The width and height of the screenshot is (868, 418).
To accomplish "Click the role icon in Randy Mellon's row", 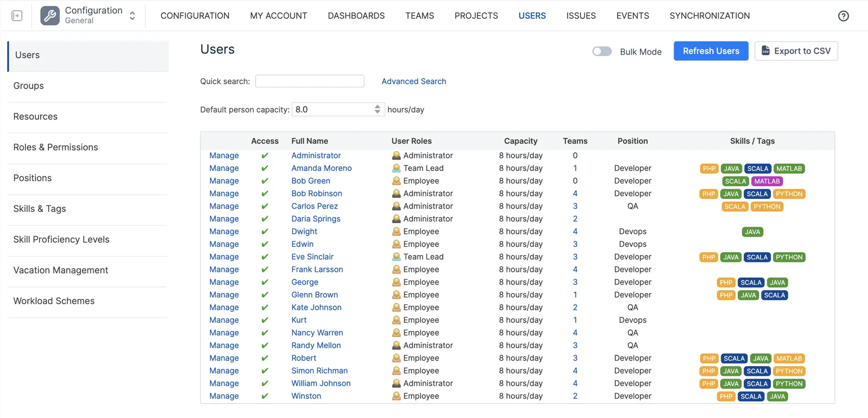I will click(x=396, y=345).
